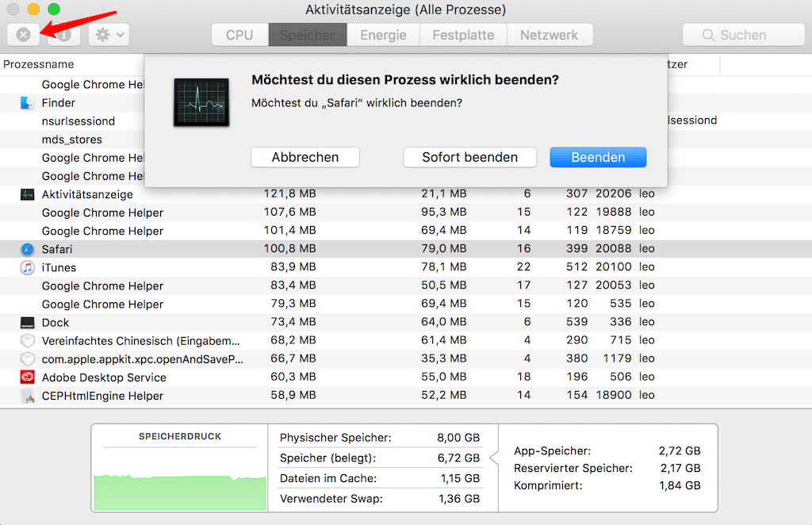Select the Safari process name

[x=57, y=249]
